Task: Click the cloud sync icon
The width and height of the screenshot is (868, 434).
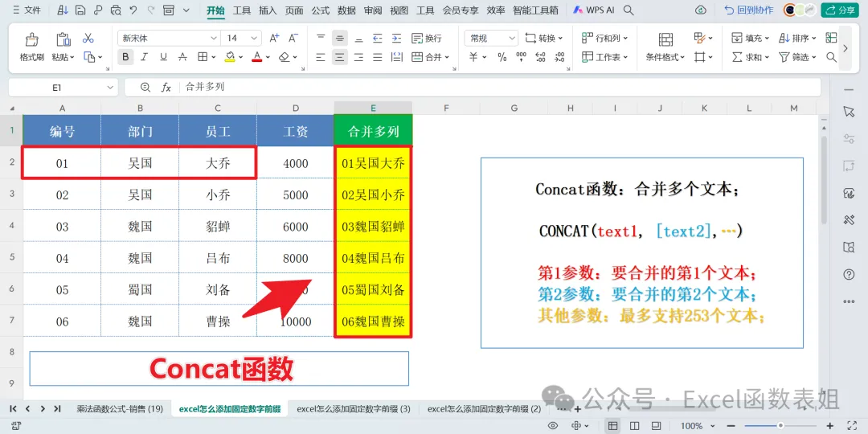Action: tap(701, 10)
